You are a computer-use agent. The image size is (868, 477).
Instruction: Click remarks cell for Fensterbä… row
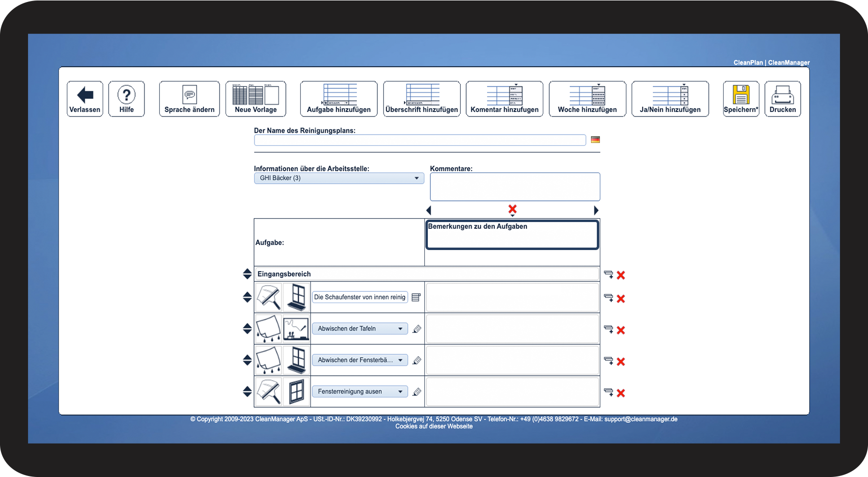[512, 360]
